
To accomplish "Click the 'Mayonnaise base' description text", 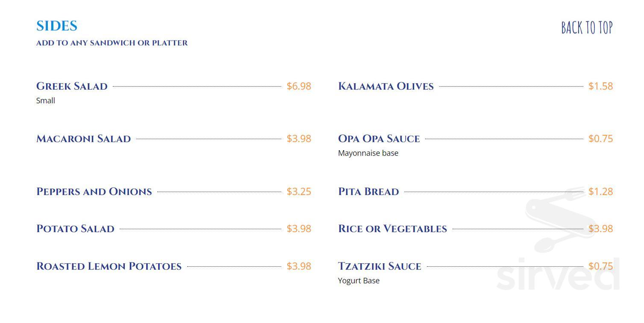I will click(368, 153).
